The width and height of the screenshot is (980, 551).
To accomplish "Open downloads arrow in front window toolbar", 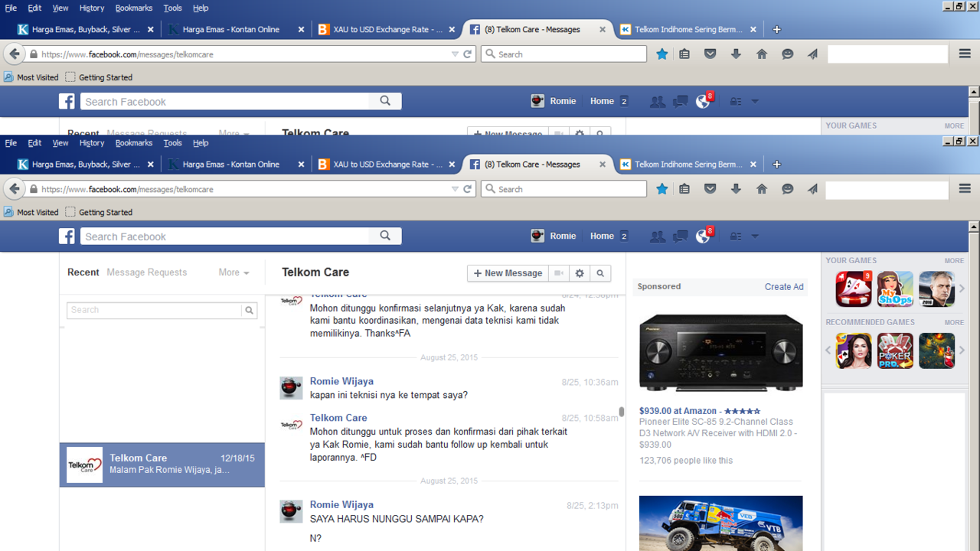I will [x=736, y=189].
